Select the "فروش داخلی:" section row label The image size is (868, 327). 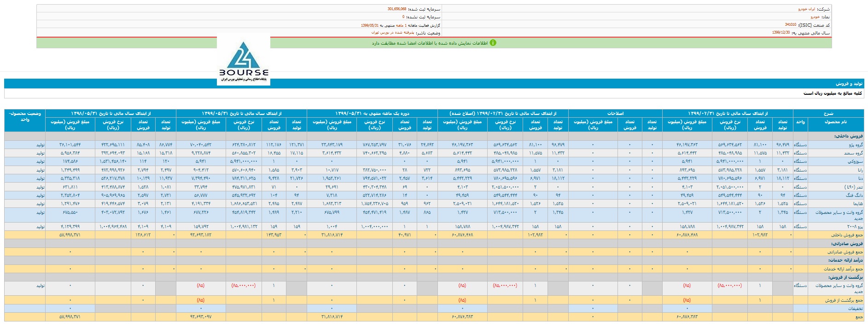849,136
